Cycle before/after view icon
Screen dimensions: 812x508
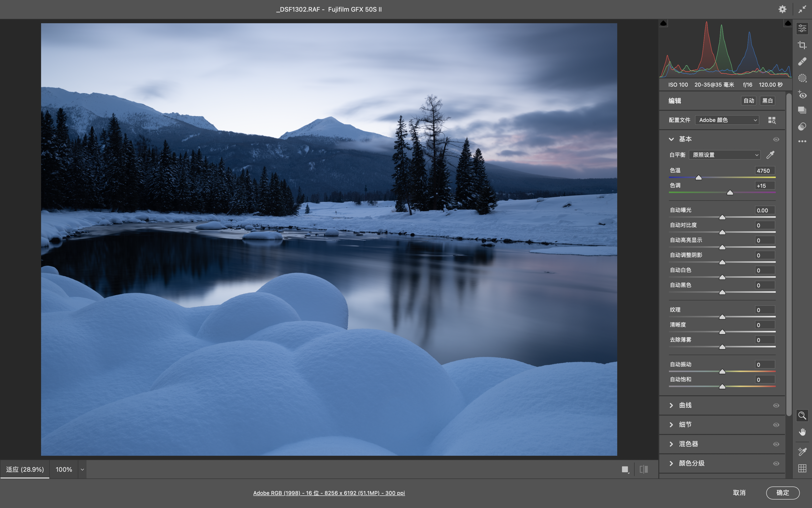tap(644, 469)
